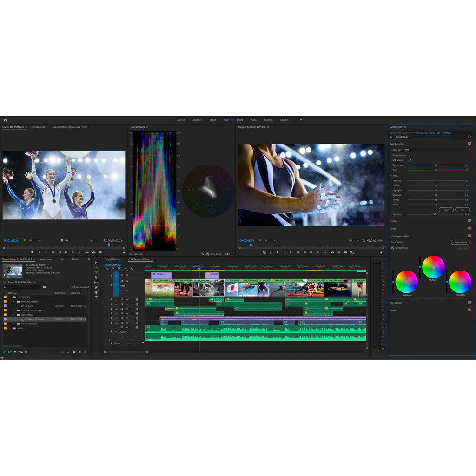Select the Track Select Forward tool
This screenshot has width=476, height=476.
pos(96,267)
